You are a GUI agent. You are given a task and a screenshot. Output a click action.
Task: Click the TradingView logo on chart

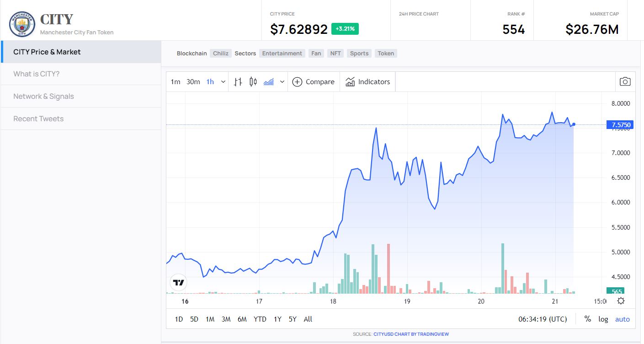pos(179,282)
